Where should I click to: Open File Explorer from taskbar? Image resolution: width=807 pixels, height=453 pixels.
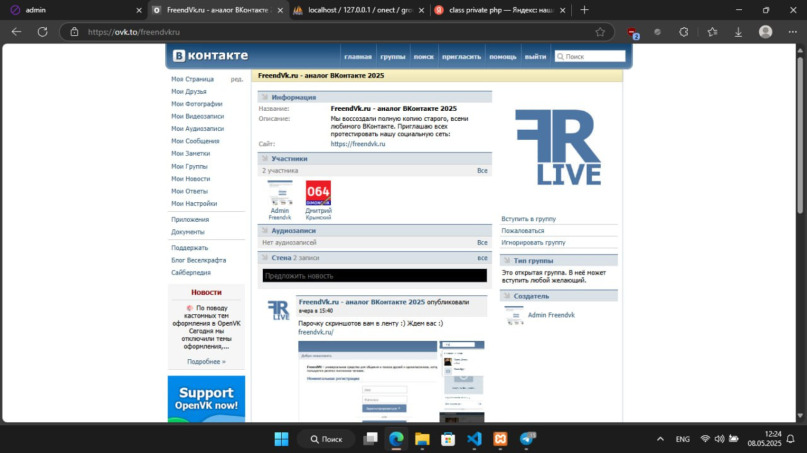tap(422, 439)
